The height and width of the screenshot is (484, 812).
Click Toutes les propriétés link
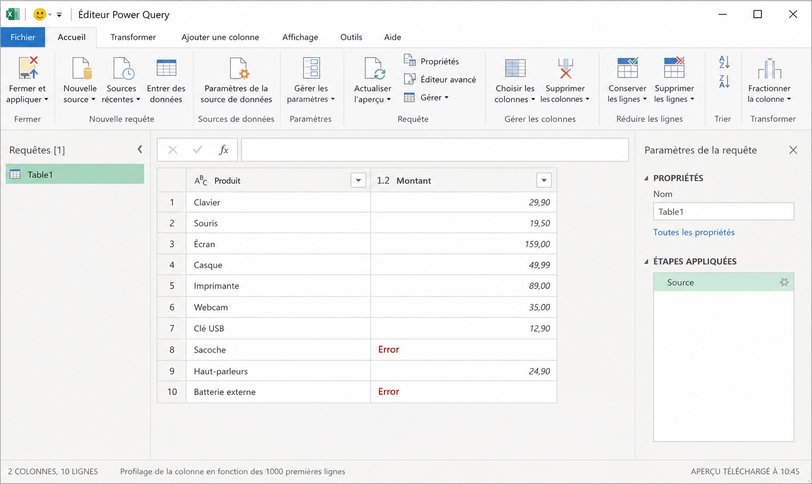pyautogui.click(x=693, y=232)
